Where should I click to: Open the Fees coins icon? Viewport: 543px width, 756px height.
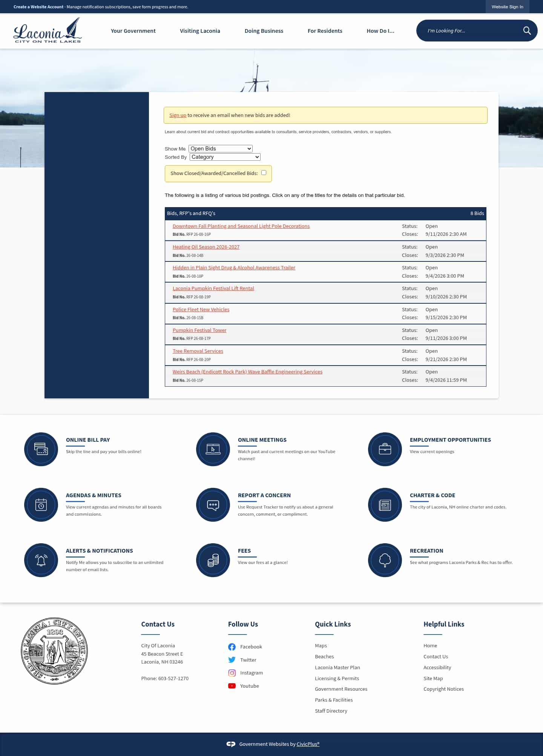coord(213,560)
